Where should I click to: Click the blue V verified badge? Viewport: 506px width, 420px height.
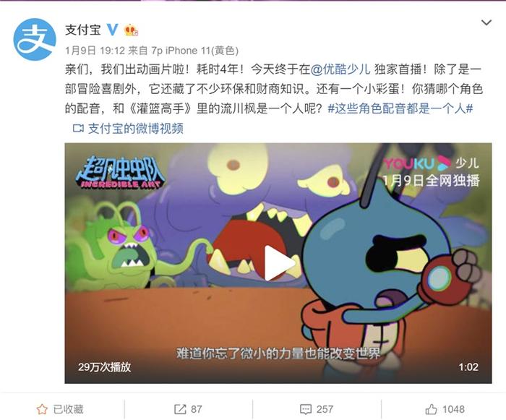tap(112, 30)
